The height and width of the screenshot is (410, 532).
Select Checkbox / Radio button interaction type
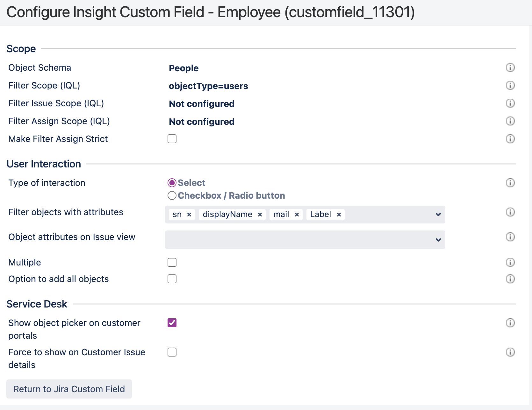pyautogui.click(x=172, y=195)
